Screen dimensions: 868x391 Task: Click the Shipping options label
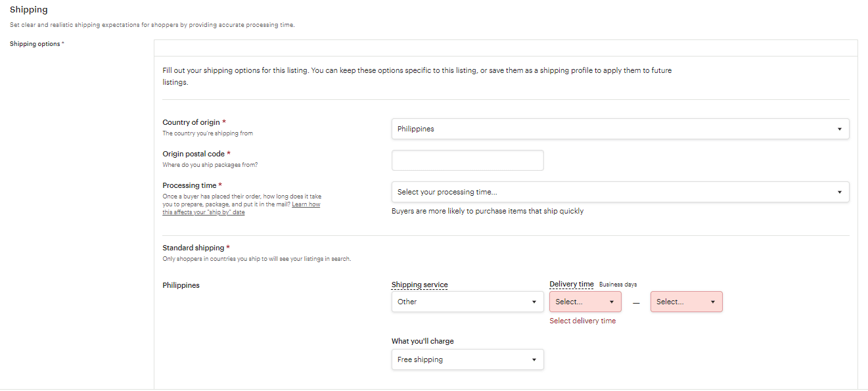(36, 44)
